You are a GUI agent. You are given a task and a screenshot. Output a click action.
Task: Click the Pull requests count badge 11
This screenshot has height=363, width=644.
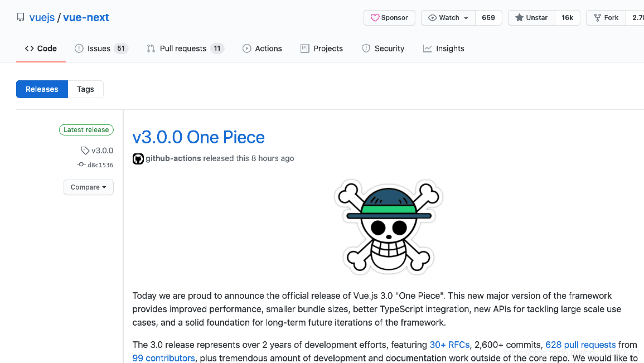217,49
